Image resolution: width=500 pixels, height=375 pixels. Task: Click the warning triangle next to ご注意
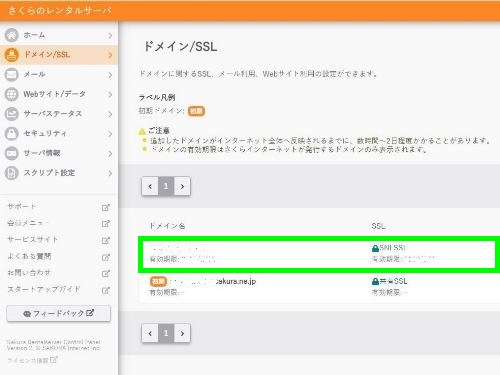click(x=142, y=131)
